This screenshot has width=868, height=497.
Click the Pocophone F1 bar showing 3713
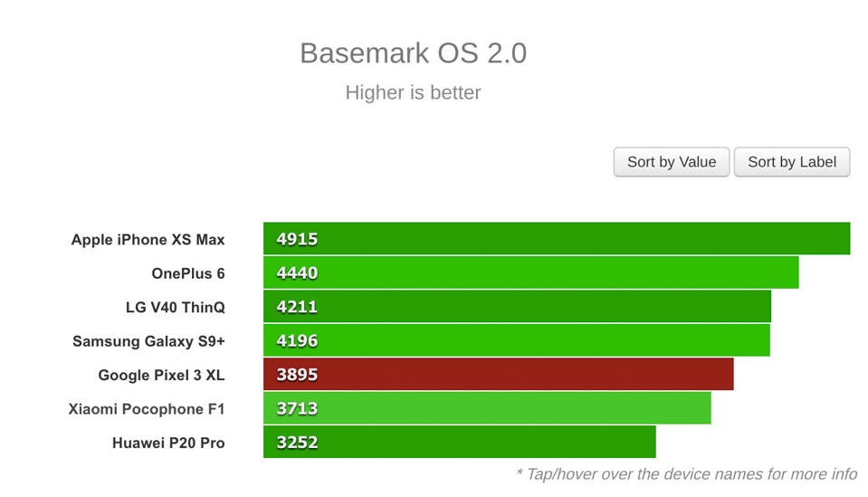[487, 408]
